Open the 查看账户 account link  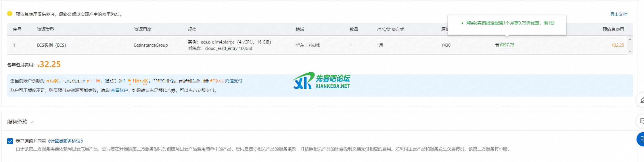[x=119, y=91]
